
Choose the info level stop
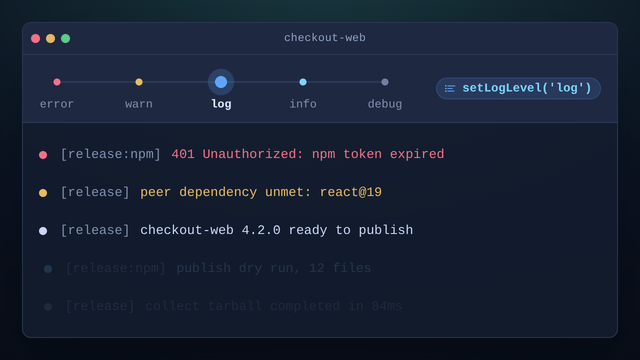click(x=303, y=82)
